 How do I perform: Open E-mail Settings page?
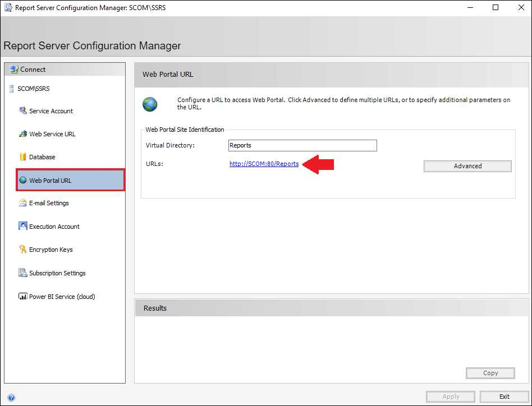coord(49,203)
